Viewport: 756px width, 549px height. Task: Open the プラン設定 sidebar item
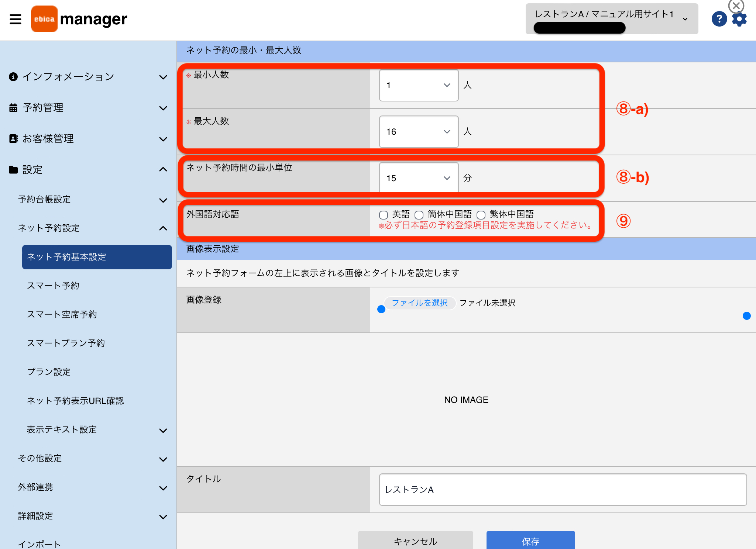49,372
